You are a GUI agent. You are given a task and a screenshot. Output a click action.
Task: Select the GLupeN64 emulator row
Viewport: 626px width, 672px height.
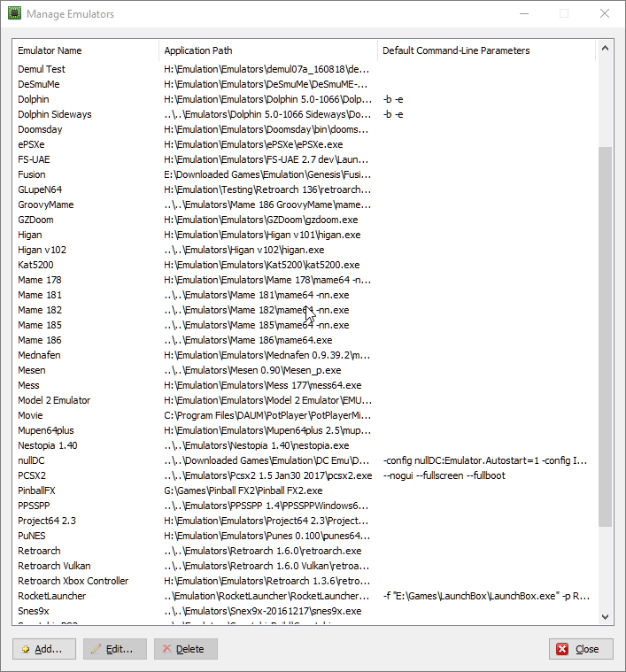305,189
